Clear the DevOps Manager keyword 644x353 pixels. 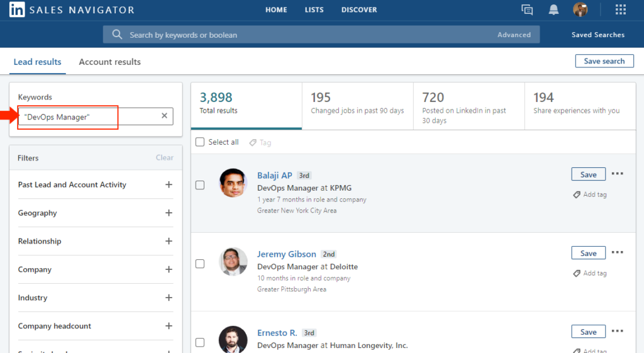click(x=164, y=116)
